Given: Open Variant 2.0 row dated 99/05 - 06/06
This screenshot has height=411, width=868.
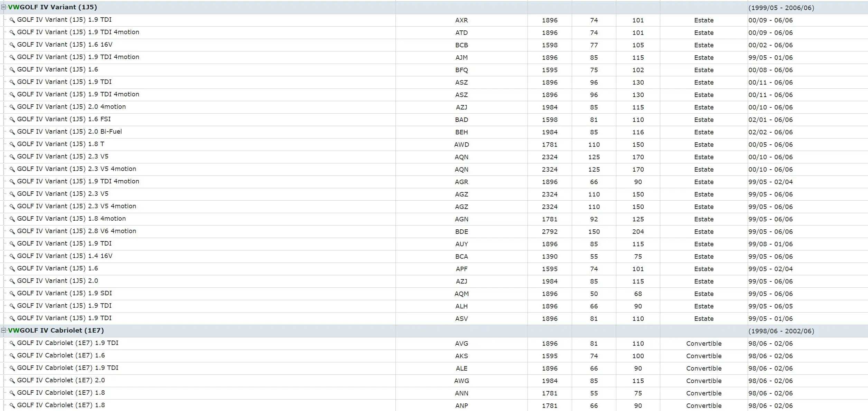Looking at the screenshot, I should click(x=58, y=281).
